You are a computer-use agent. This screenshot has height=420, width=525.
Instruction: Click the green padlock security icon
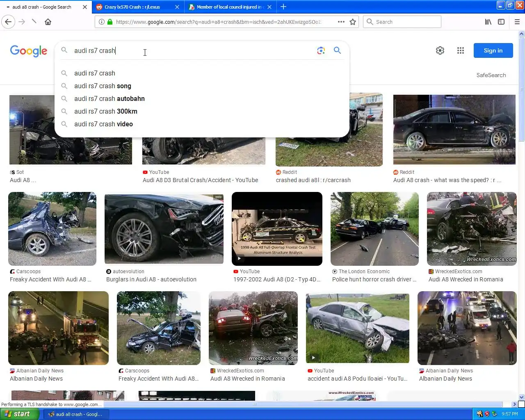[110, 22]
